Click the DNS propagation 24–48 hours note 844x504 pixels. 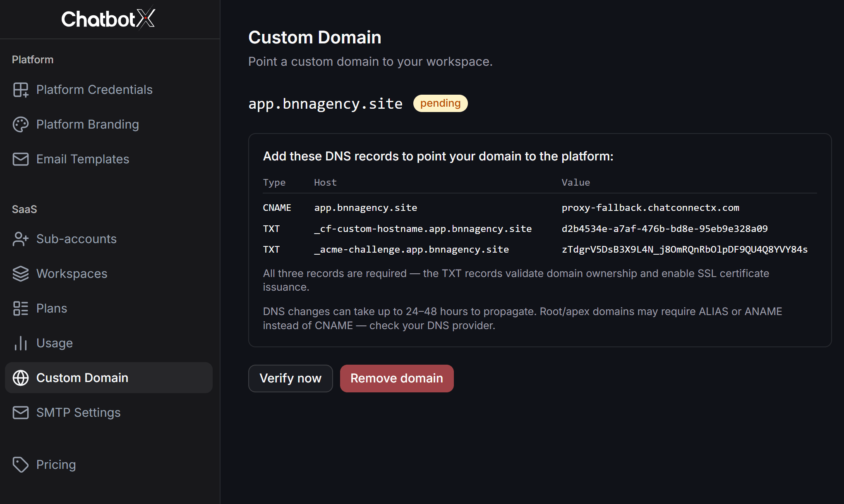pyautogui.click(x=523, y=318)
